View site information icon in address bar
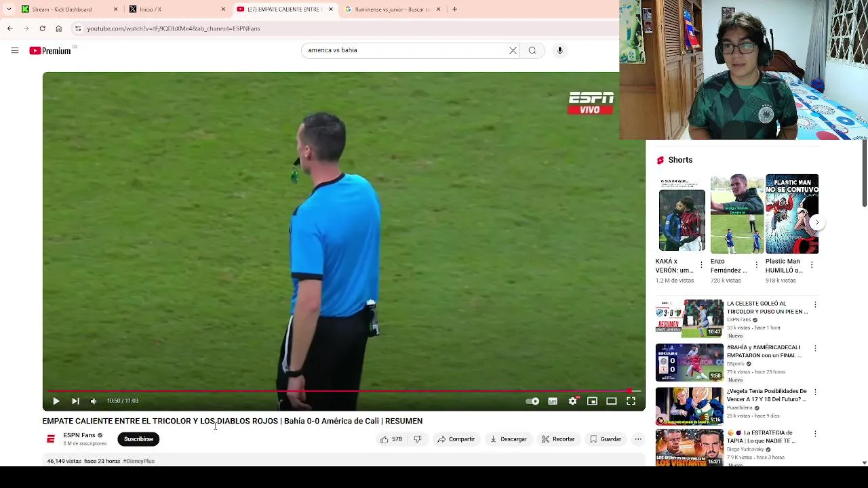This screenshot has height=488, width=868. point(78,28)
